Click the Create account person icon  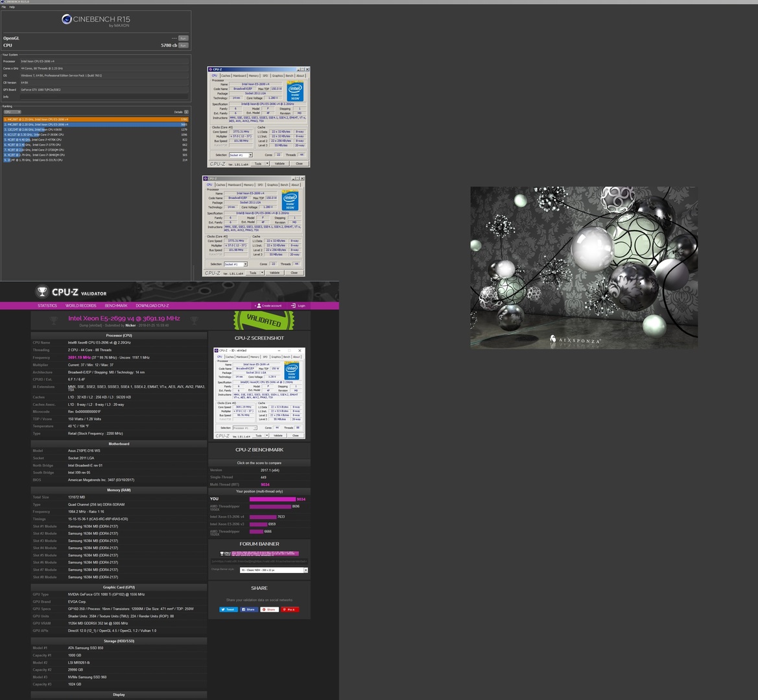[x=259, y=306]
